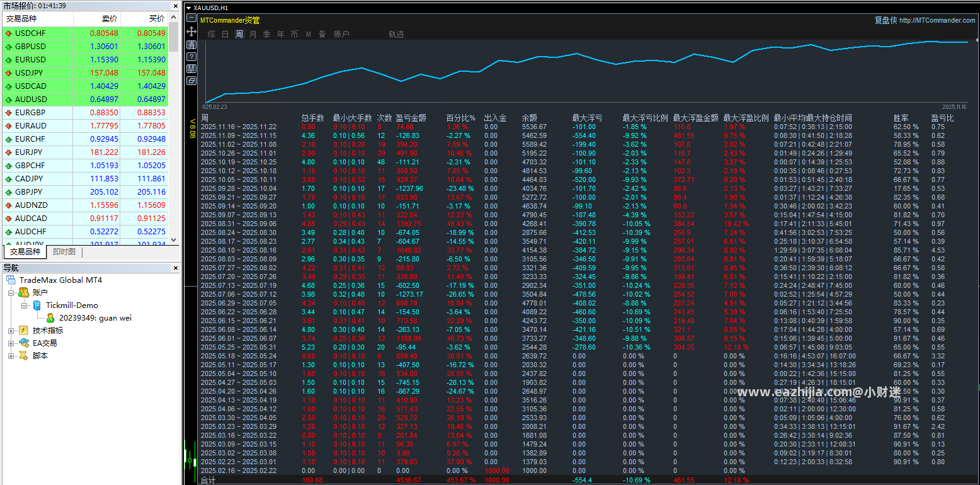
Task: Switch to the 日 daily statistics tab
Action: [225, 34]
